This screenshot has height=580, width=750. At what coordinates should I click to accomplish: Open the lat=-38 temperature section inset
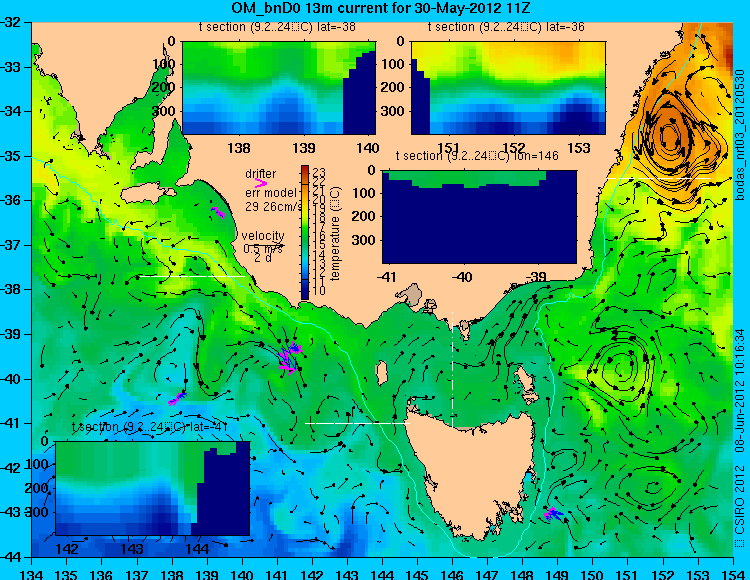pyautogui.click(x=279, y=88)
